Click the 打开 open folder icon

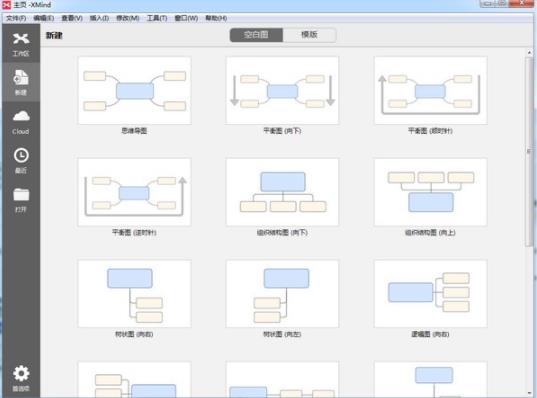tap(21, 199)
